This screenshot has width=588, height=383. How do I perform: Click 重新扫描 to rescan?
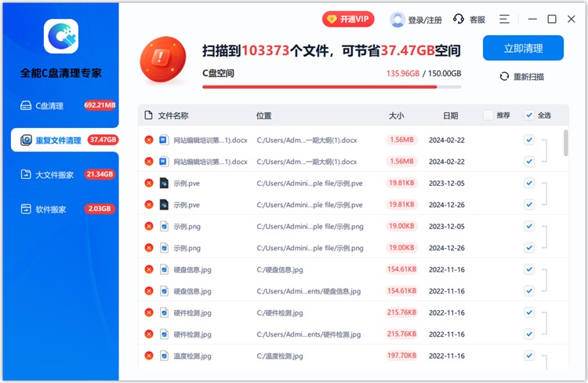click(521, 77)
